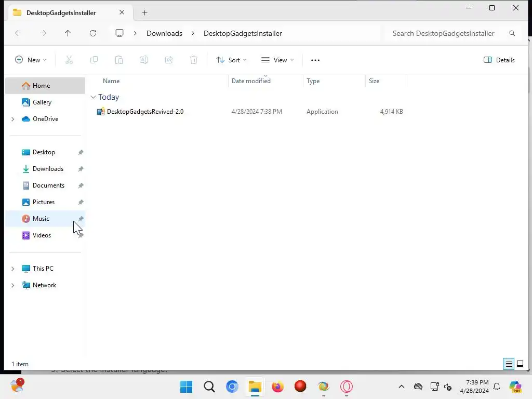The image size is (532, 399).
Task: Go back with the left arrow
Action: coord(18,33)
